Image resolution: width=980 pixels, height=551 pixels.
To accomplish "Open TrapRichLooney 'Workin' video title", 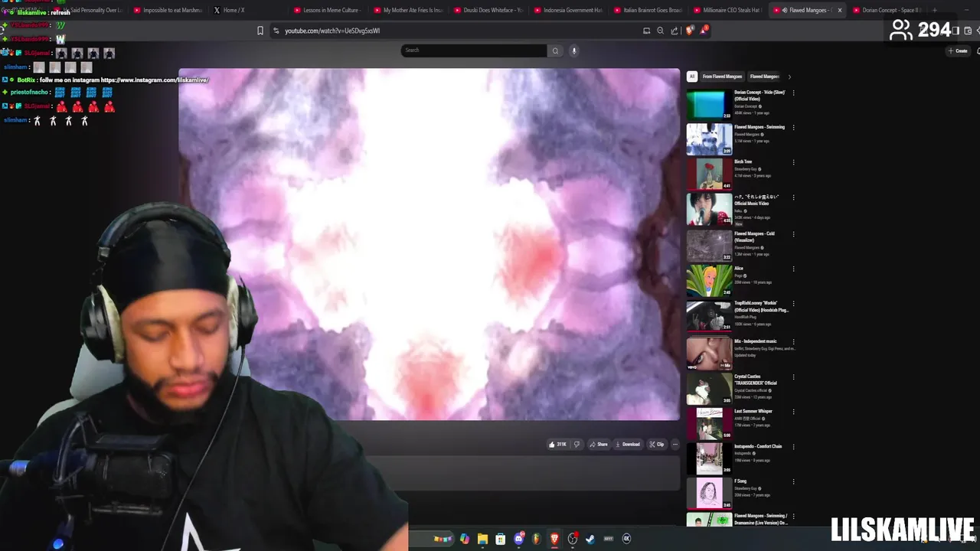I will [761, 306].
